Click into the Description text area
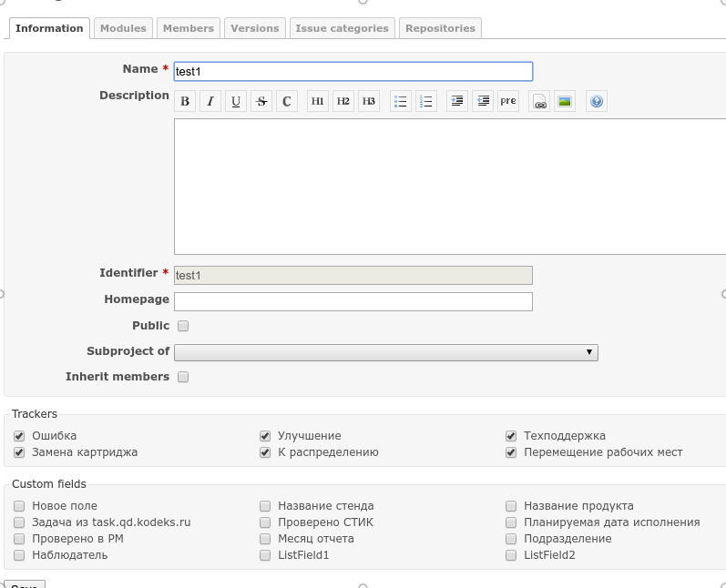The image size is (726, 588). click(x=450, y=187)
